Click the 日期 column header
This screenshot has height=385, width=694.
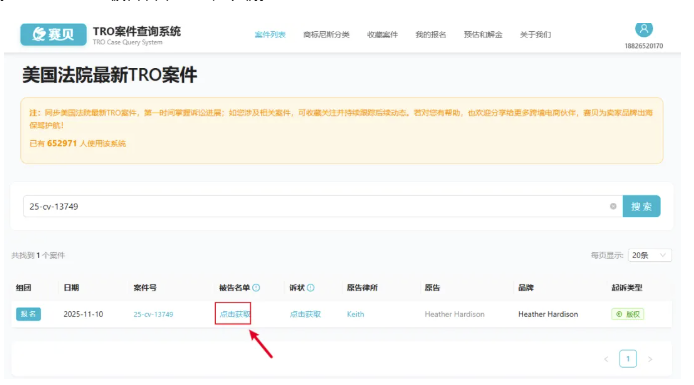pyautogui.click(x=71, y=288)
